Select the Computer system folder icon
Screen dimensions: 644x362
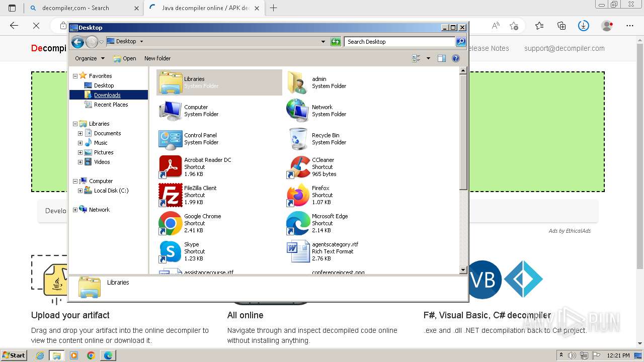[x=171, y=111]
